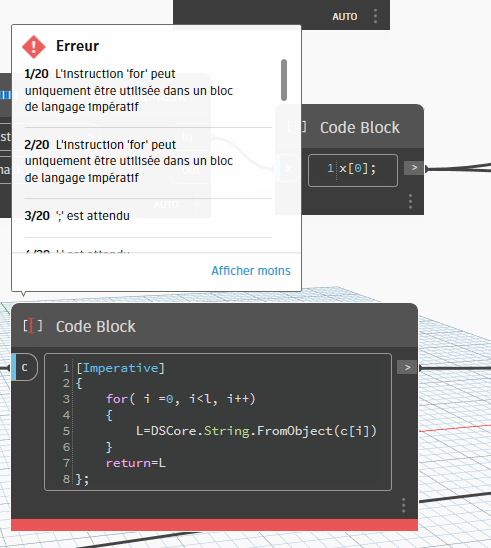Click the output port arrow of lower Code Block
This screenshot has height=548, width=491.
click(407, 367)
